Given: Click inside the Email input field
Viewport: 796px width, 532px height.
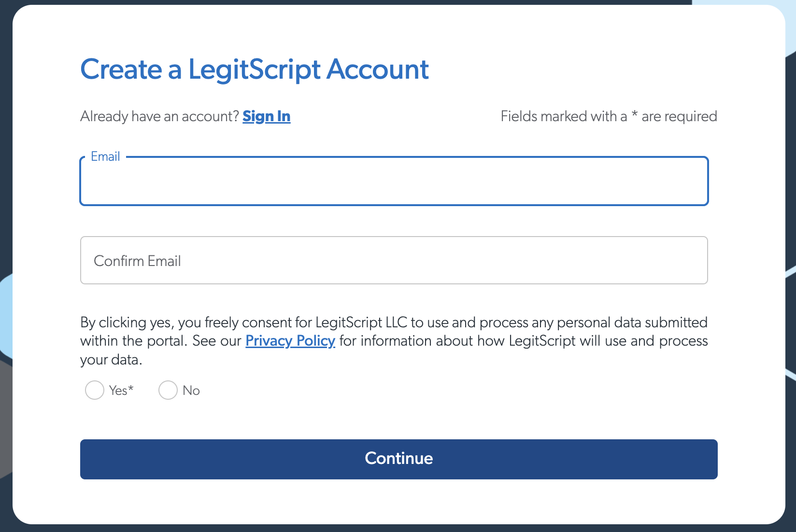Looking at the screenshot, I should [394, 182].
